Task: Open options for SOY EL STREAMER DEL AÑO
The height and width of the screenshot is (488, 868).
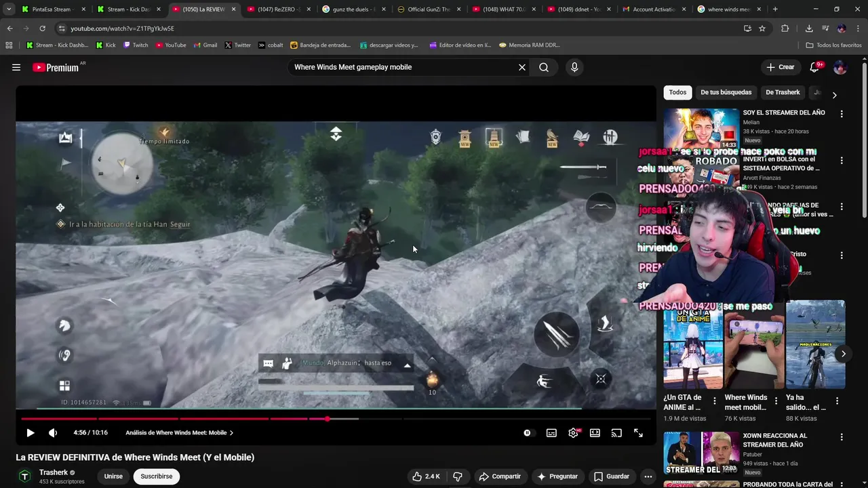Action: coord(842,114)
